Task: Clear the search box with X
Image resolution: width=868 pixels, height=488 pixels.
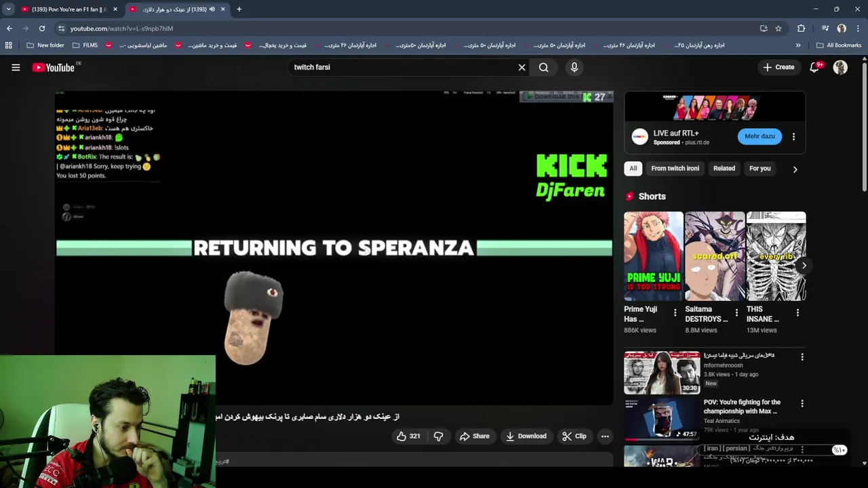Action: [x=521, y=67]
